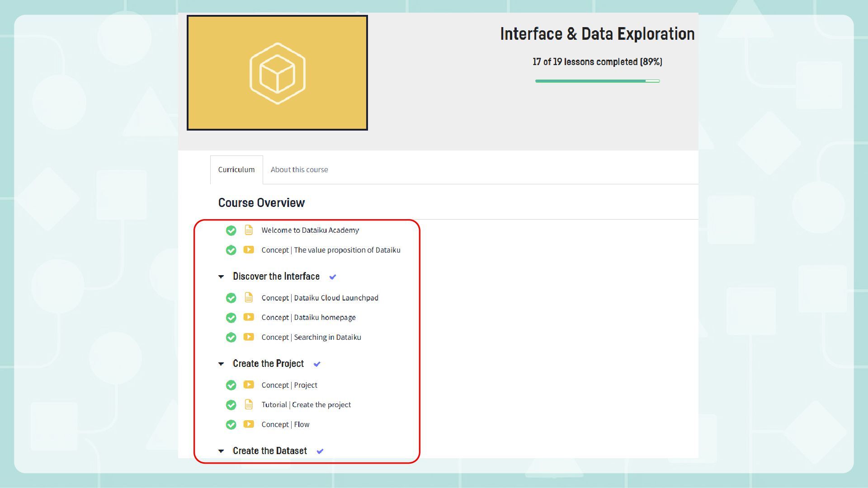Screen dimensions: 868x488
Task: Click document icon of Welcome to Dataiku Academy
Action: click(x=249, y=230)
